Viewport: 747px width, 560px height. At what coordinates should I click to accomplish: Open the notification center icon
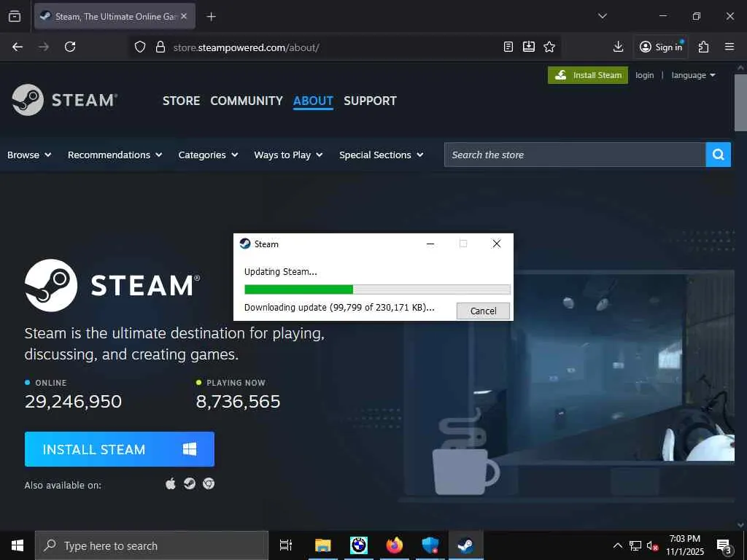pyautogui.click(x=723, y=546)
